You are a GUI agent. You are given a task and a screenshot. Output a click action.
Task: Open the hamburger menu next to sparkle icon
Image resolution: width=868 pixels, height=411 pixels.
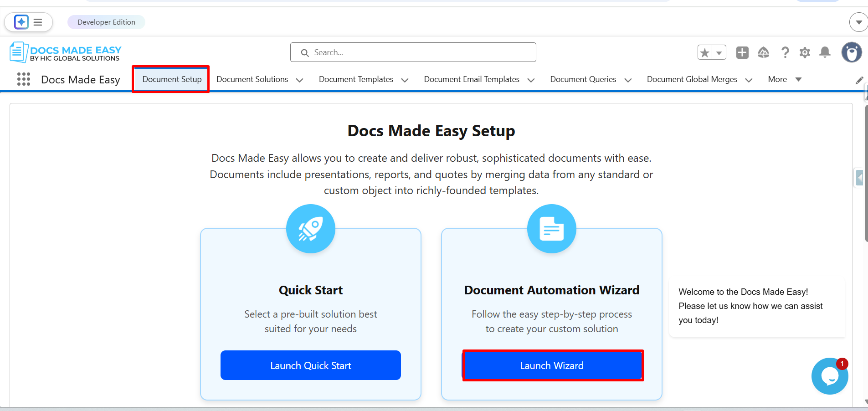point(38,22)
